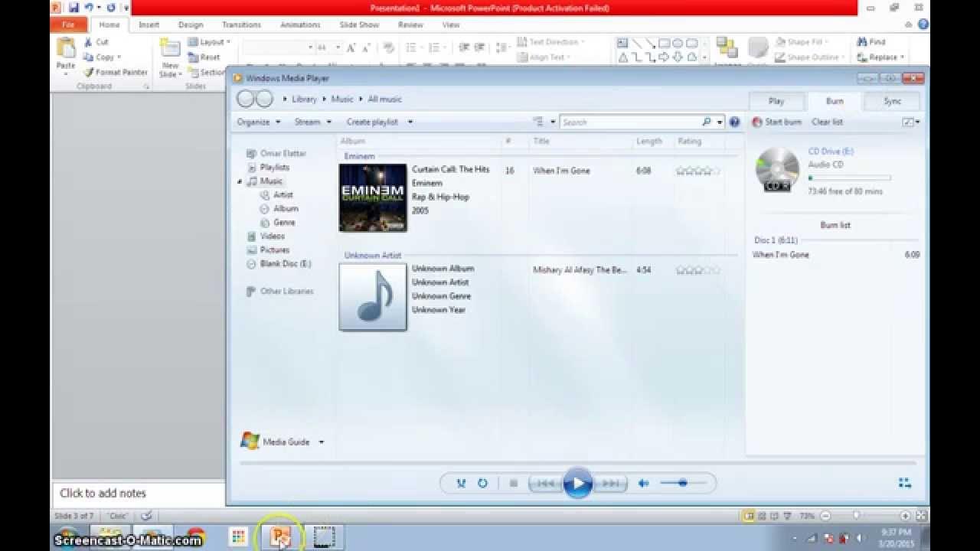Click to add notes in PowerPoint
980x551 pixels.
pos(103,494)
